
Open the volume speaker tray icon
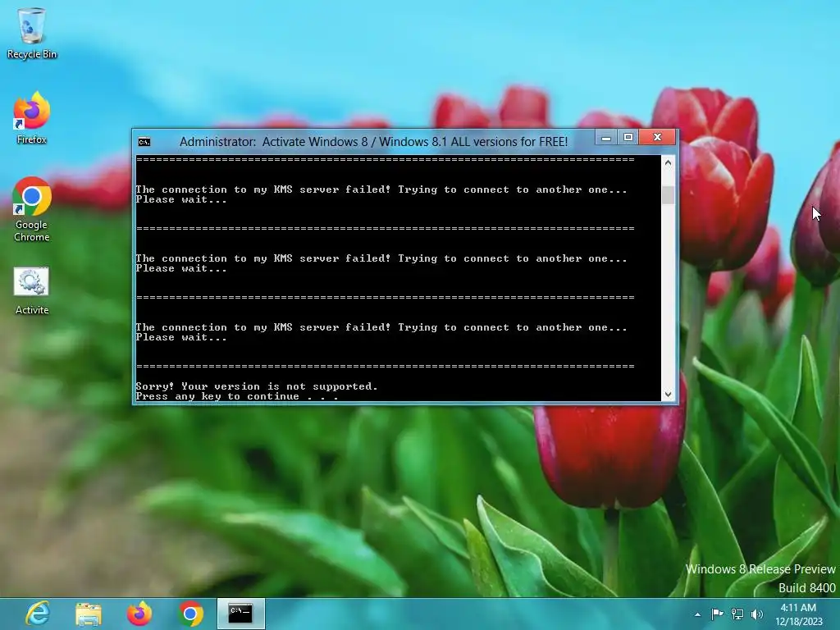click(x=756, y=614)
